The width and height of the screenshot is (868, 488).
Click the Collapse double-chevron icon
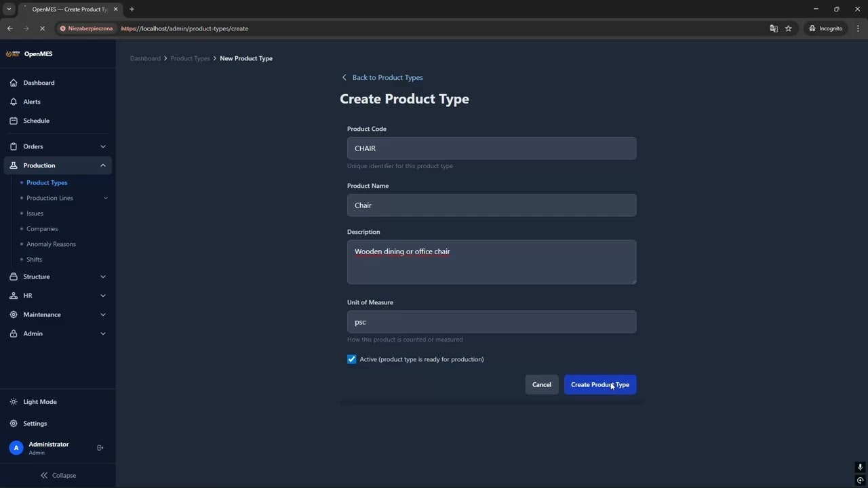[x=44, y=475]
